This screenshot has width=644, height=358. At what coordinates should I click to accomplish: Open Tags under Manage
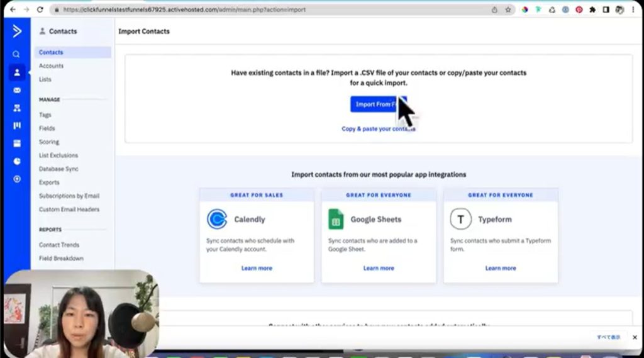click(45, 115)
